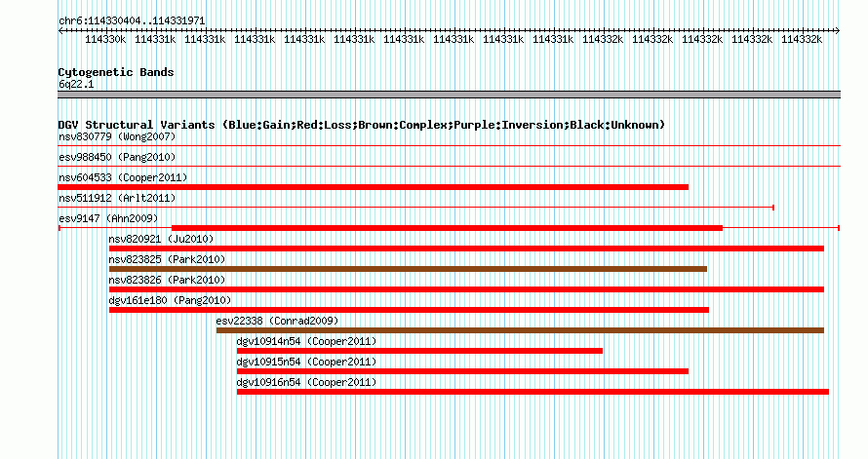The image size is (868, 459).
Task: Select the chr6:114330404..114331971 coordinate label
Action: pyautogui.click(x=132, y=20)
